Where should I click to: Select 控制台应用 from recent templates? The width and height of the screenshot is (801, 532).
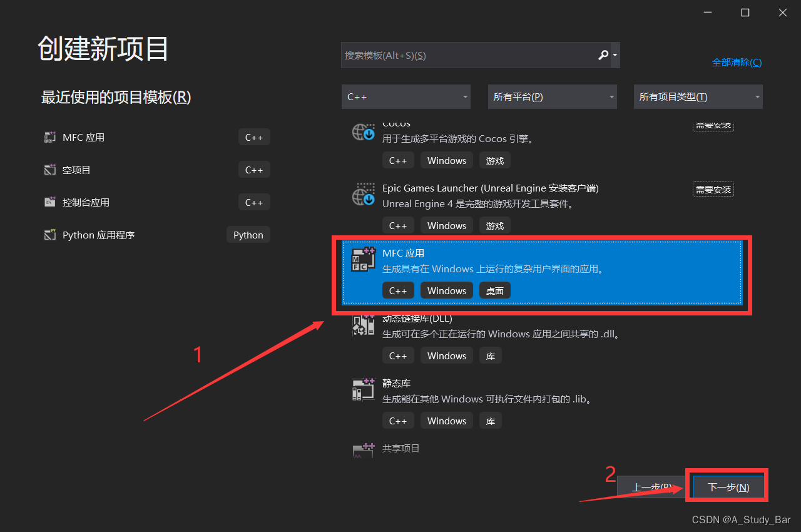156,202
